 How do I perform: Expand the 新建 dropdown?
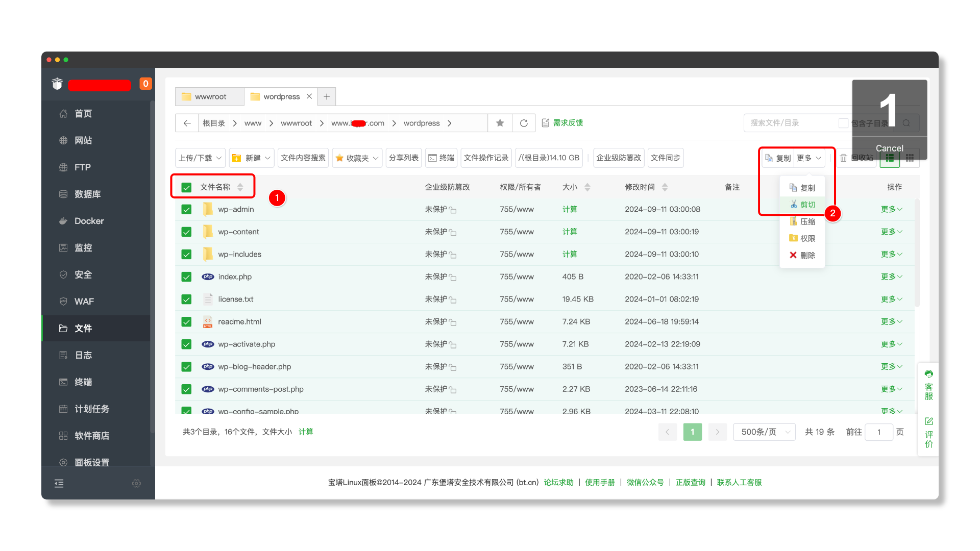pyautogui.click(x=252, y=158)
